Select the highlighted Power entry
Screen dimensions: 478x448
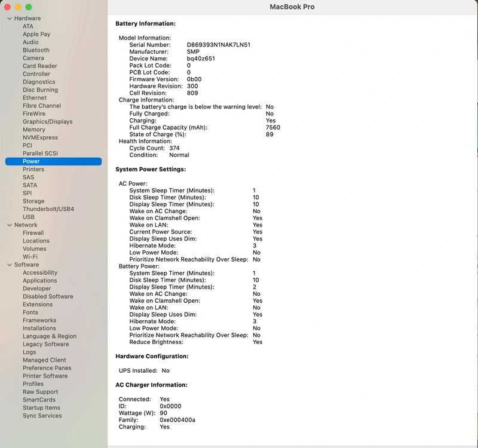[53, 161]
